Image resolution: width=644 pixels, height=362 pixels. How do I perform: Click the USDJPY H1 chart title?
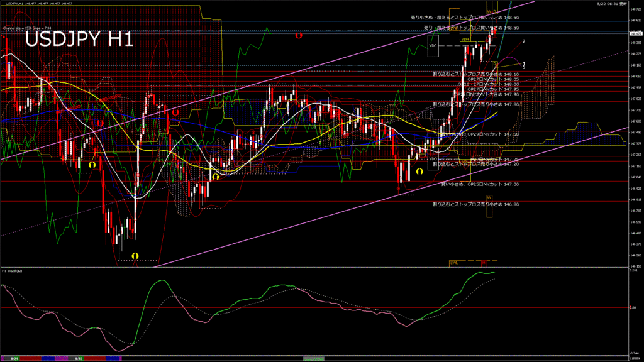(79, 40)
